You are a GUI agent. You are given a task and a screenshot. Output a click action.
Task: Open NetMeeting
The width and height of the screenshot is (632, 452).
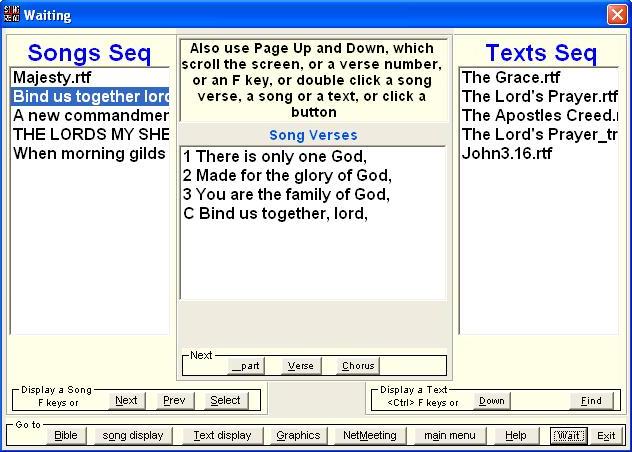point(370,435)
